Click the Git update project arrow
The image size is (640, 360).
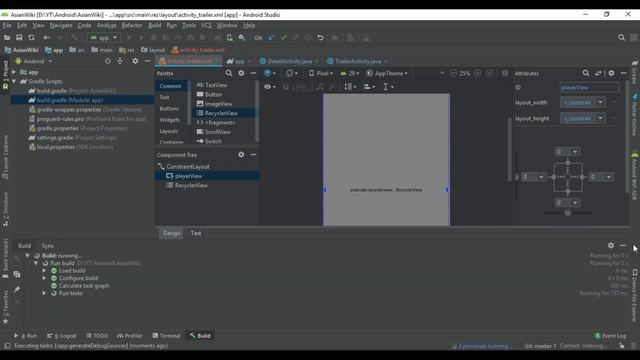[x=271, y=38]
